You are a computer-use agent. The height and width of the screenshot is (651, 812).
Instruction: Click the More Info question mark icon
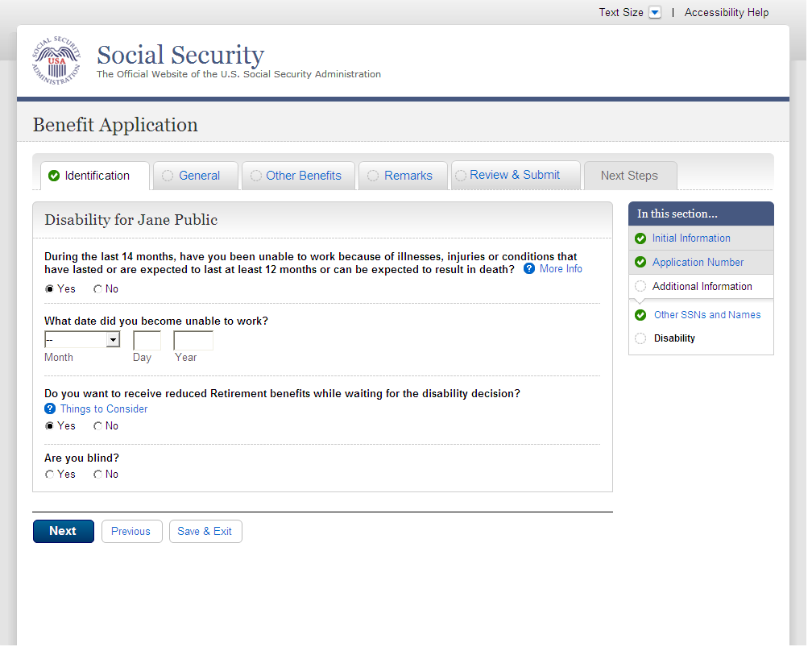[529, 269]
